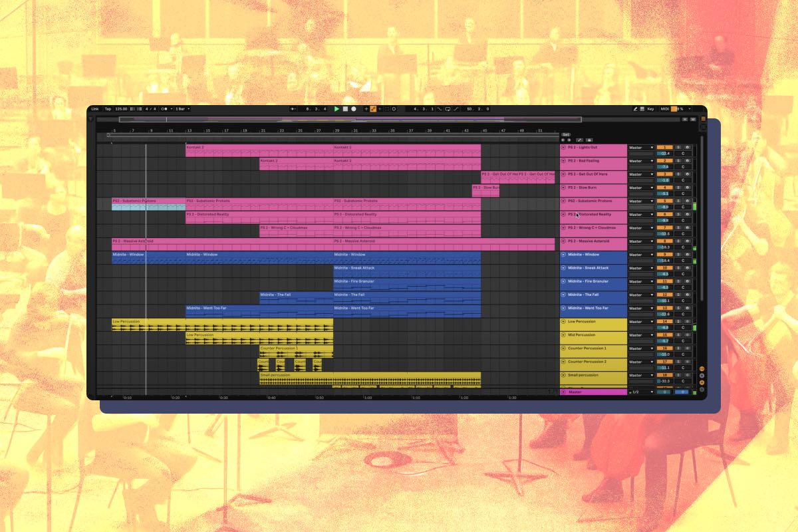Select the Midnite - The Fall clip
Image resolution: width=798 pixels, height=532 pixels.
coord(299,296)
